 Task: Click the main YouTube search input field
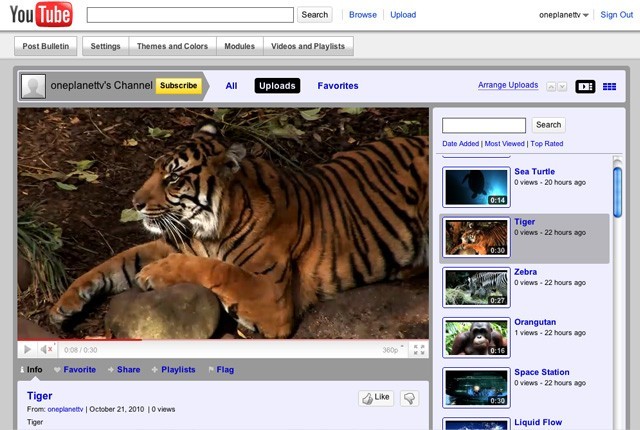[190, 15]
